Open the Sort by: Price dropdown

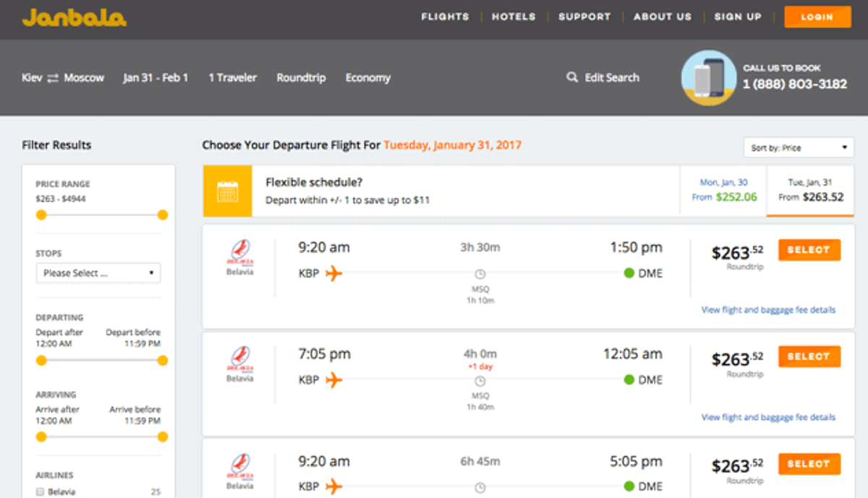(799, 147)
